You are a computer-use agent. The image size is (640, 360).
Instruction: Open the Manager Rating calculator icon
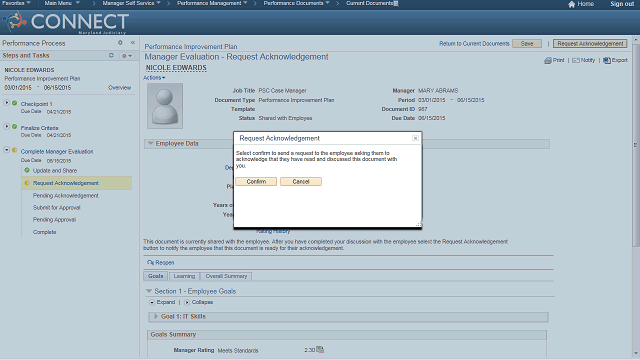pyautogui.click(x=320, y=349)
